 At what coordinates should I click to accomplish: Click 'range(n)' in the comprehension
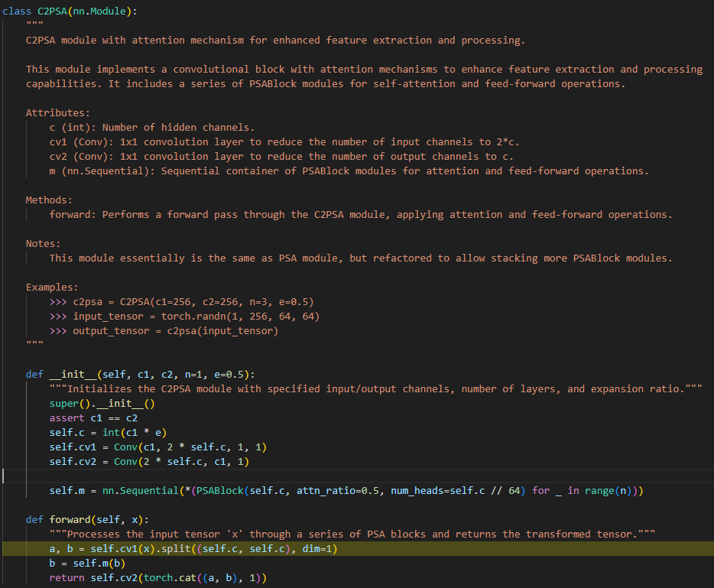pyautogui.click(x=608, y=491)
